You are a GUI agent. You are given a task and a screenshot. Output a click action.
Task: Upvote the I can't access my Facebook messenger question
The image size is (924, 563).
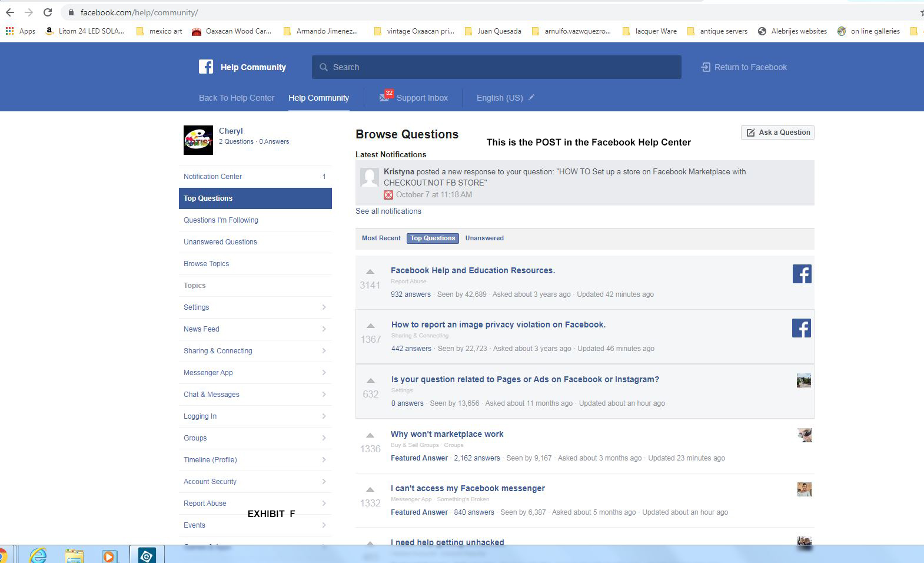click(x=370, y=489)
